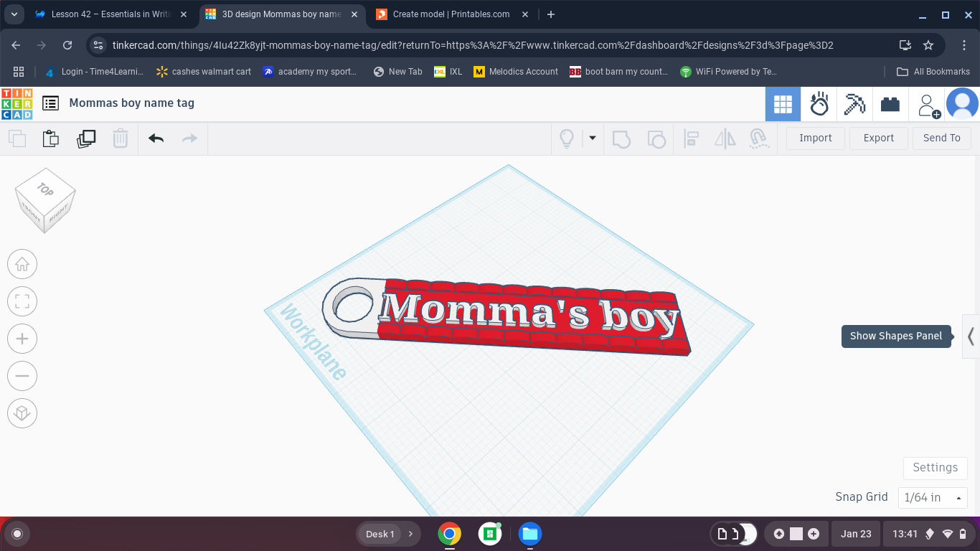Switch to Create model Printables.com tab

coord(452,14)
